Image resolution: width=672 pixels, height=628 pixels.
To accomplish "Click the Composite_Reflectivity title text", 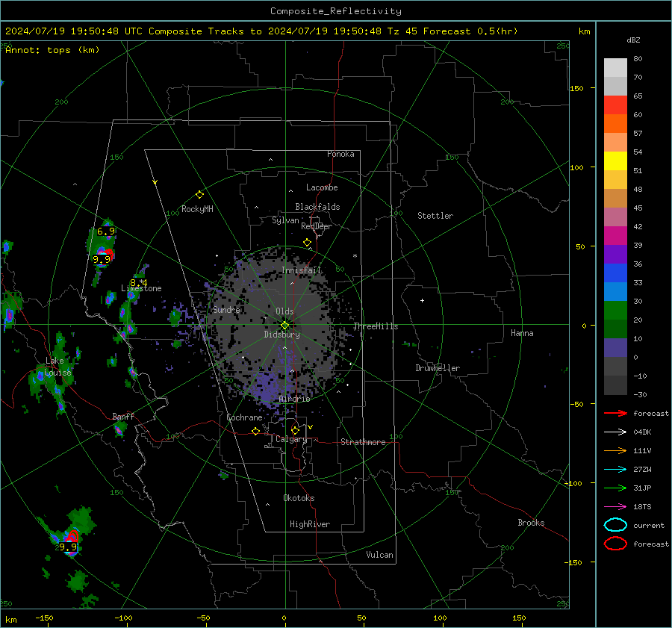I will [335, 11].
